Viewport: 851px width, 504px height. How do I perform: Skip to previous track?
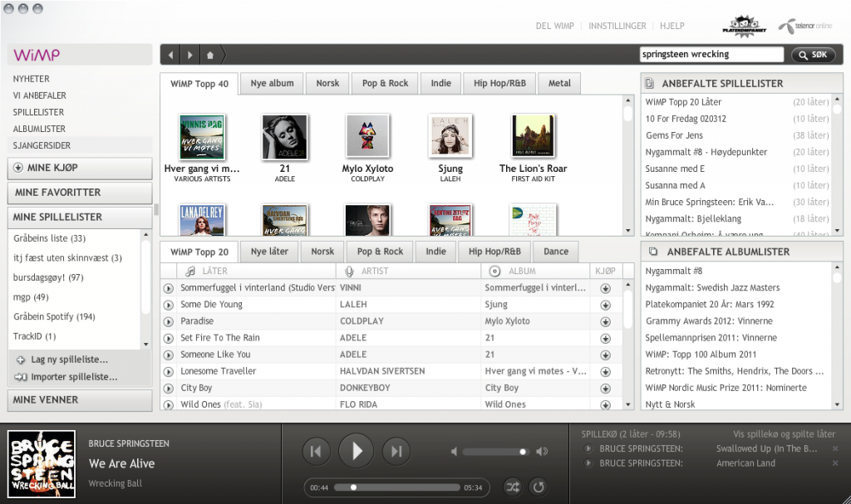(316, 452)
